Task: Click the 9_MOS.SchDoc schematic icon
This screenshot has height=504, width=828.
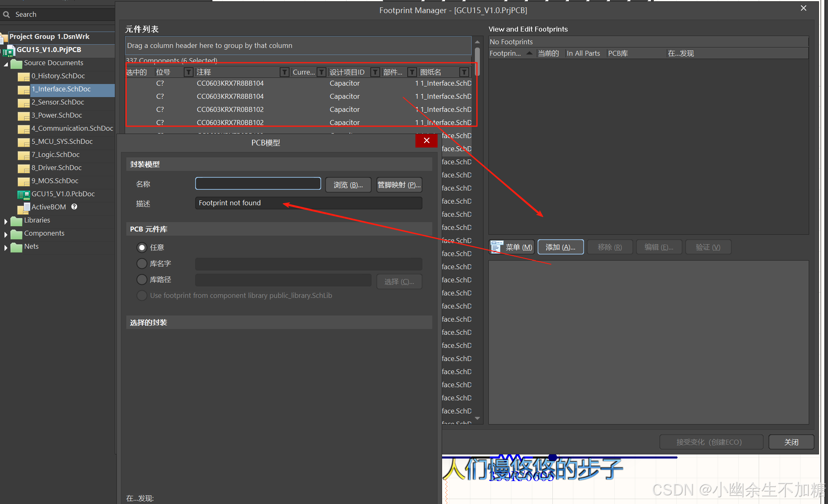Action: [24, 182]
